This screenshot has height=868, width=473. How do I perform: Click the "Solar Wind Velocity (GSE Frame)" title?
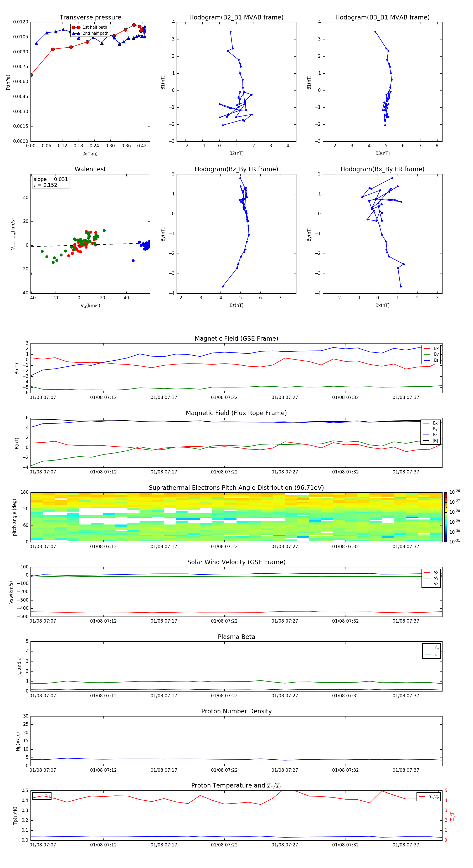tap(236, 562)
